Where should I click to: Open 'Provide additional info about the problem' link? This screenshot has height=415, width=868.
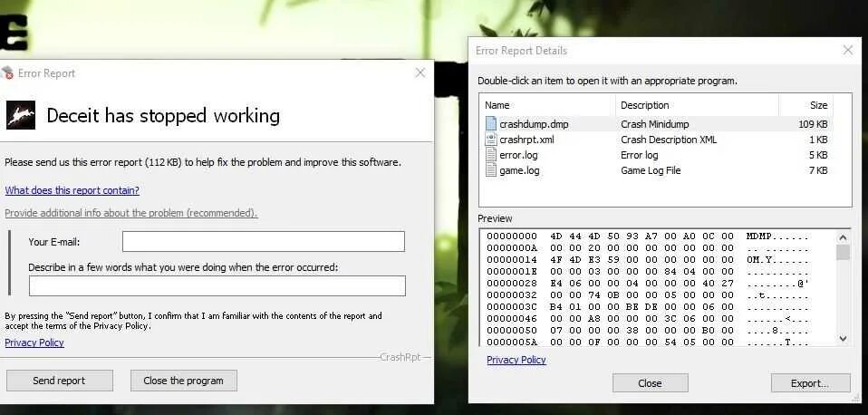131,213
